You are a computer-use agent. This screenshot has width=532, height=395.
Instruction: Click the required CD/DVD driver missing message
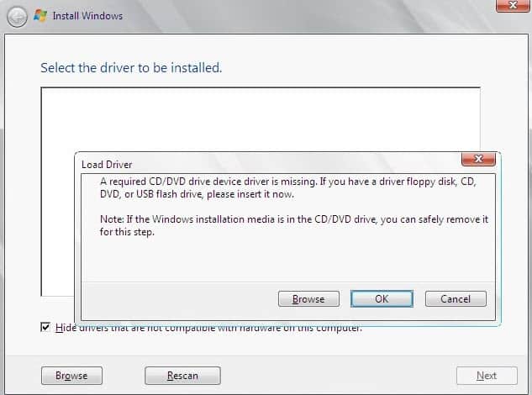tap(288, 187)
